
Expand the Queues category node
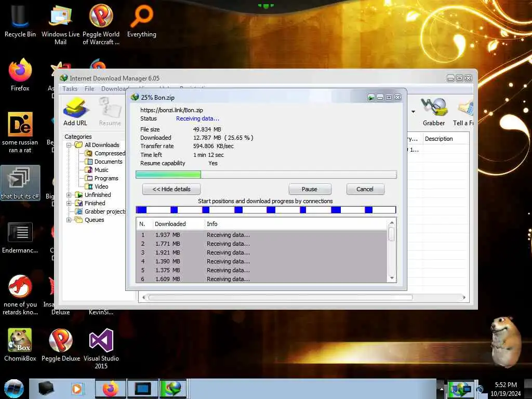point(69,220)
